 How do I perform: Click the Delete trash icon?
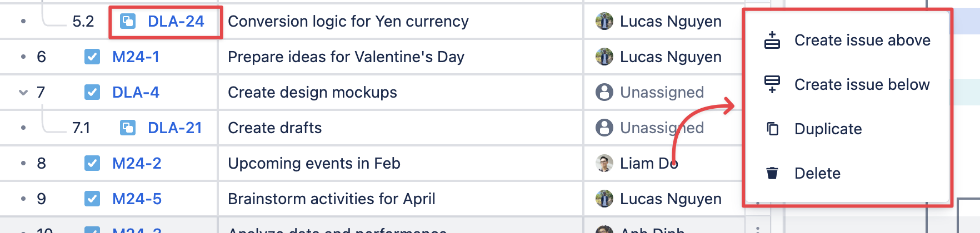772,173
